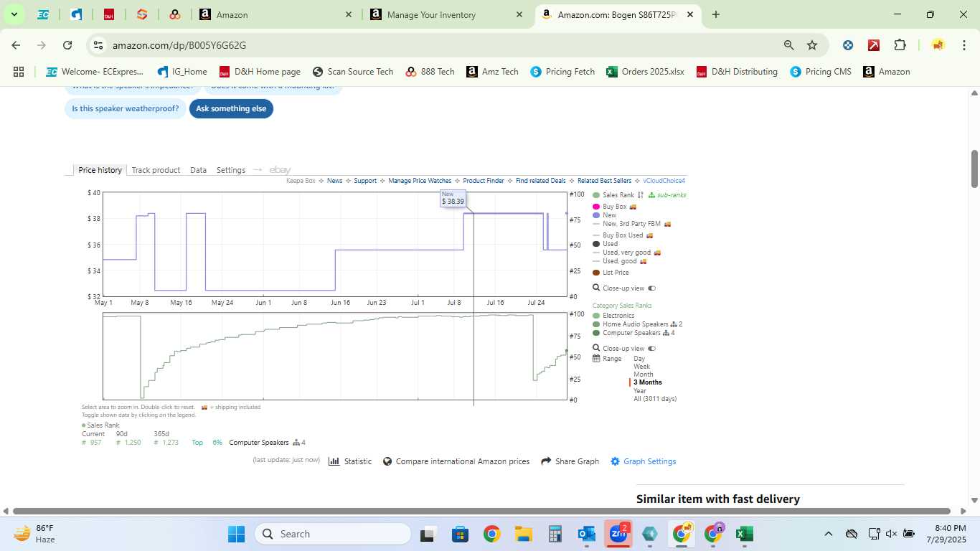The image size is (980, 551).
Task: Toggle the New price legend series
Action: [605, 215]
